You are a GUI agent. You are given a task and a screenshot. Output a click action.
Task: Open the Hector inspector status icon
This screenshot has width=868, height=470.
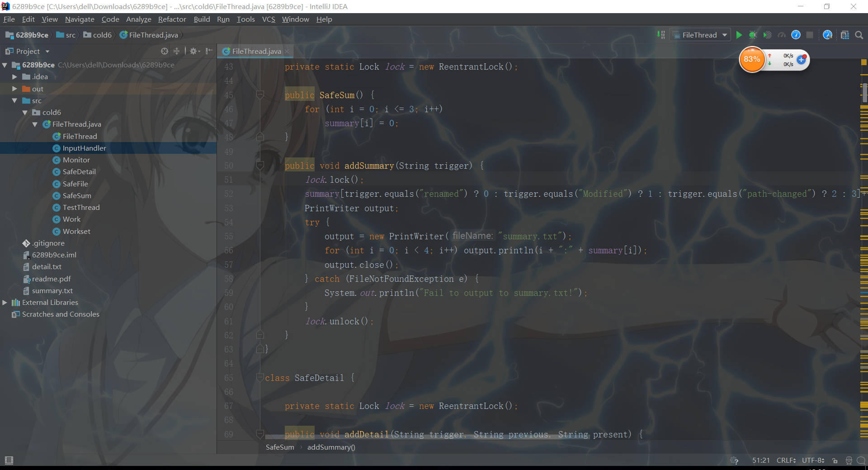click(x=849, y=460)
